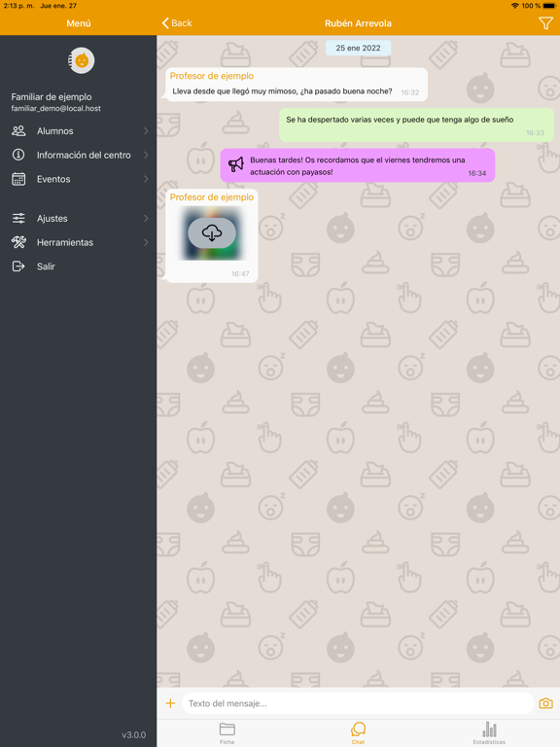This screenshot has width=560, height=747.
Task: Open the Alumnos menu entry
Action: click(x=78, y=131)
